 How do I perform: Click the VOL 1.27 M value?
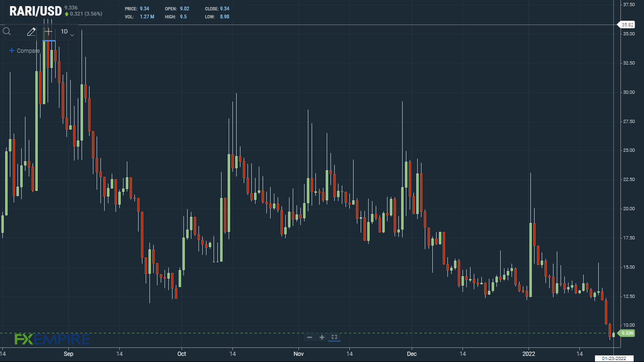click(x=147, y=17)
